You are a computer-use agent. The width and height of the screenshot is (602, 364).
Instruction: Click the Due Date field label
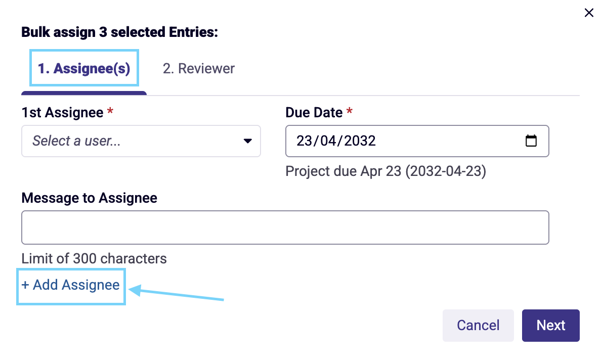[x=314, y=112]
